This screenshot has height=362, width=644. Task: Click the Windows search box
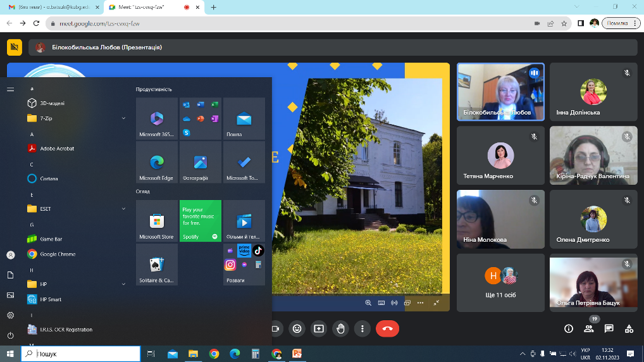81,354
